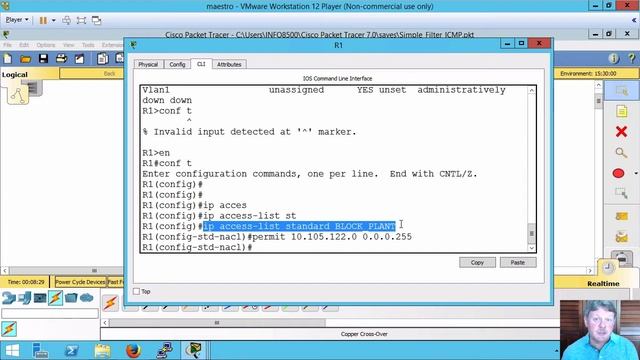Click Power Cycle Devices button

(x=80, y=282)
